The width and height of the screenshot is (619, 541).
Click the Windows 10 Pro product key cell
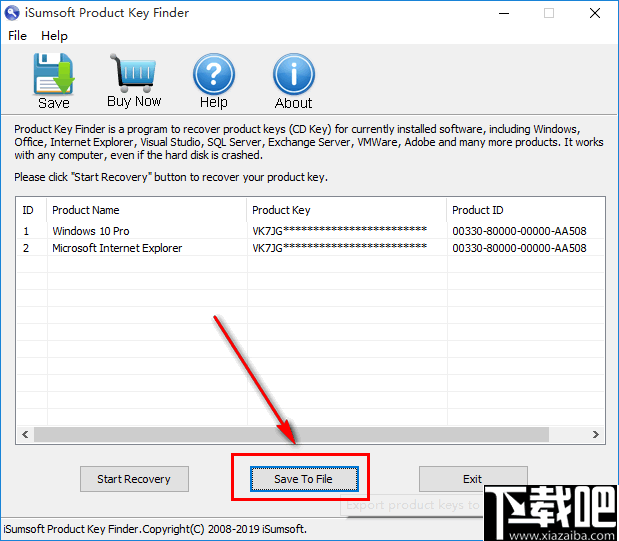(x=340, y=231)
